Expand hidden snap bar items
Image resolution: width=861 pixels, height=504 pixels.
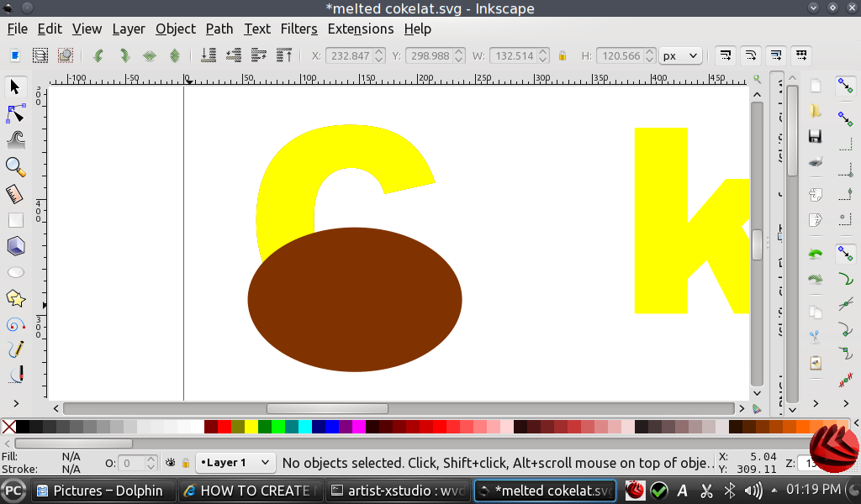(846, 404)
